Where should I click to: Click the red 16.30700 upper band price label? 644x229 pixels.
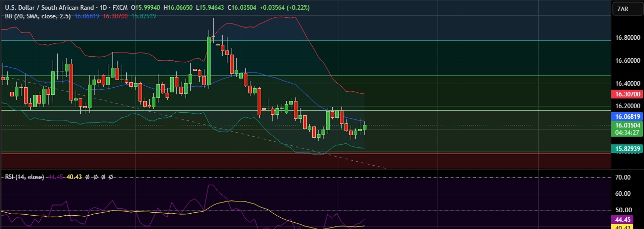(626, 94)
